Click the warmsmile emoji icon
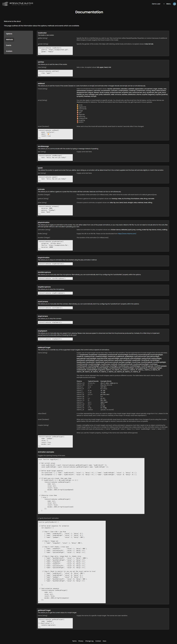Screen dimensions: 177x644 pos(78,109)
